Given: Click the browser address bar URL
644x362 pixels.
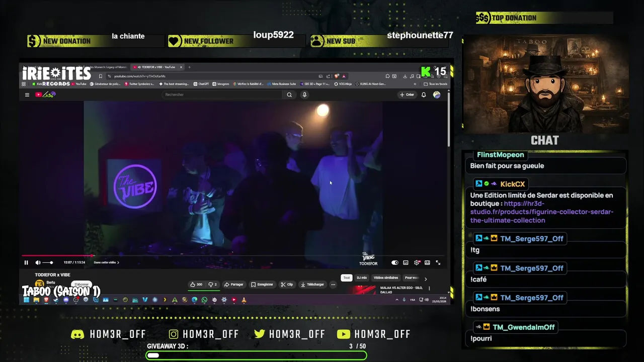Looking at the screenshot, I should (139, 76).
